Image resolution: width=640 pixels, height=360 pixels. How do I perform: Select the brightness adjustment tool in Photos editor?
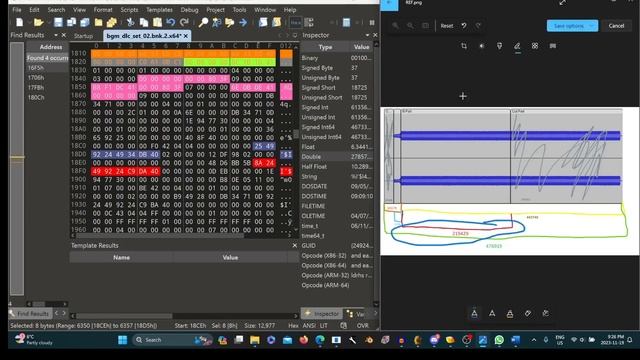[x=482, y=46]
